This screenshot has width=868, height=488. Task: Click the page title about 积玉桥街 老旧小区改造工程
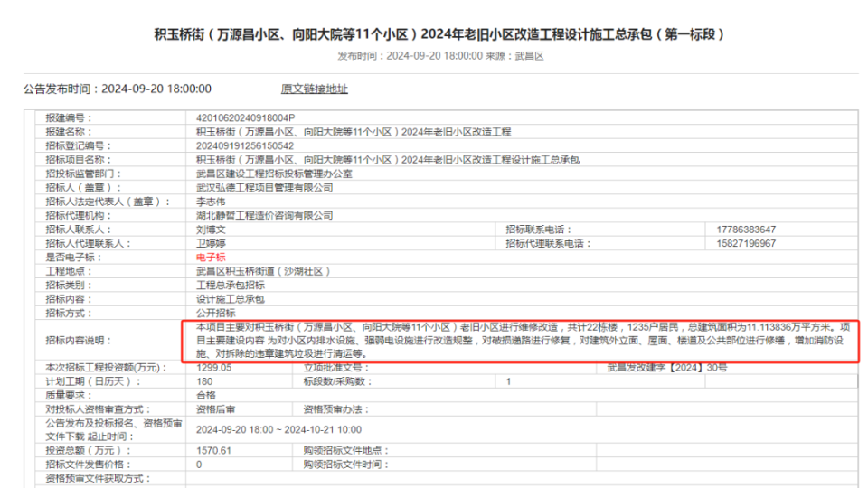[439, 34]
